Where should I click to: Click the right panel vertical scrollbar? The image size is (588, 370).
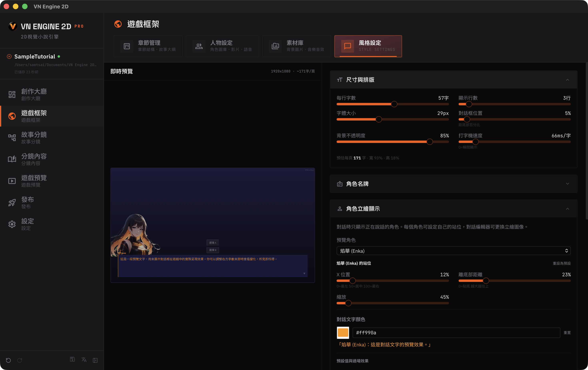tap(587, 141)
